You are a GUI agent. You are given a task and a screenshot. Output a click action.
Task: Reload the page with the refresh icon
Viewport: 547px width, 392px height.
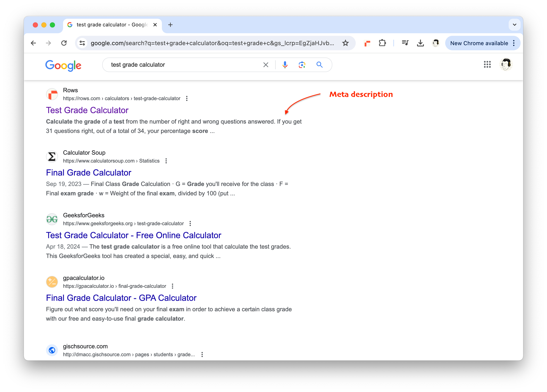[x=64, y=43]
